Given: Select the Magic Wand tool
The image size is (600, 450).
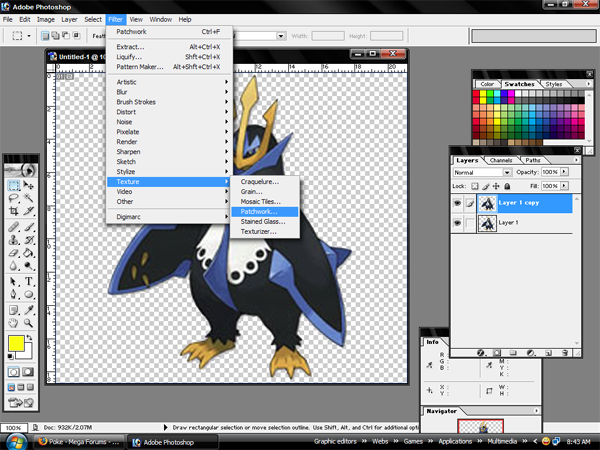Looking at the screenshot, I should [28, 198].
